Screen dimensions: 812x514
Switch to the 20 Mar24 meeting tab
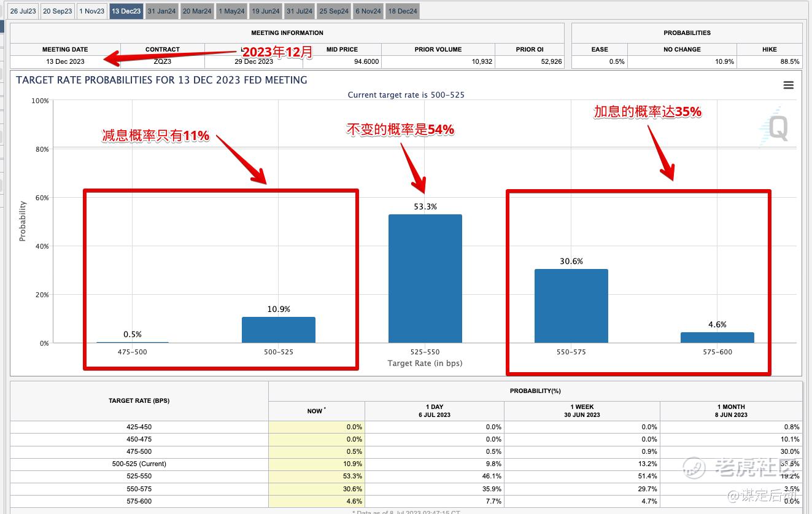pos(197,11)
